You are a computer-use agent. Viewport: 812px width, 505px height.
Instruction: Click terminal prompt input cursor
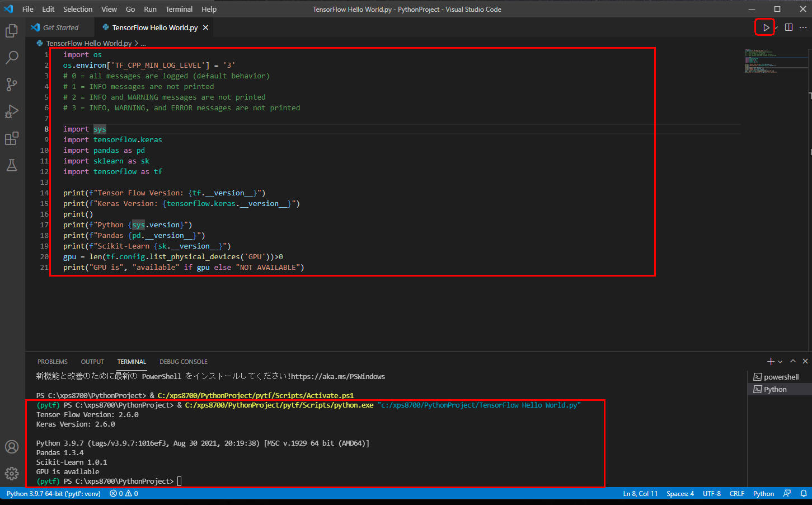coord(179,481)
